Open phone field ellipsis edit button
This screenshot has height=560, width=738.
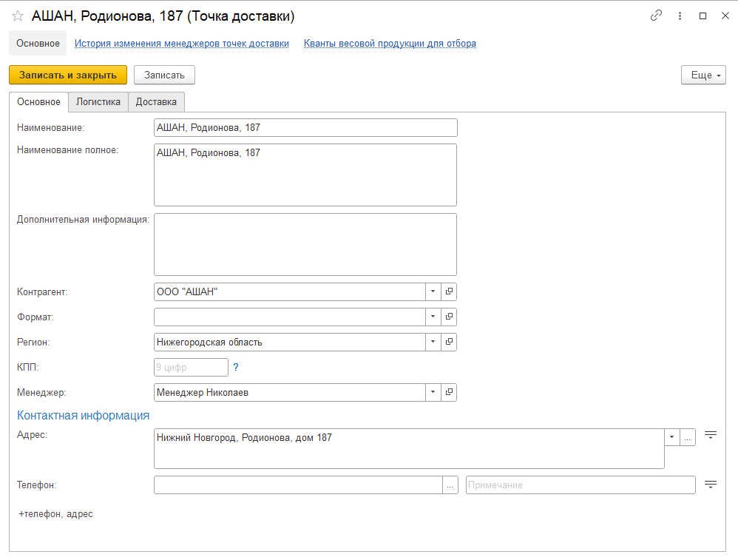[450, 485]
